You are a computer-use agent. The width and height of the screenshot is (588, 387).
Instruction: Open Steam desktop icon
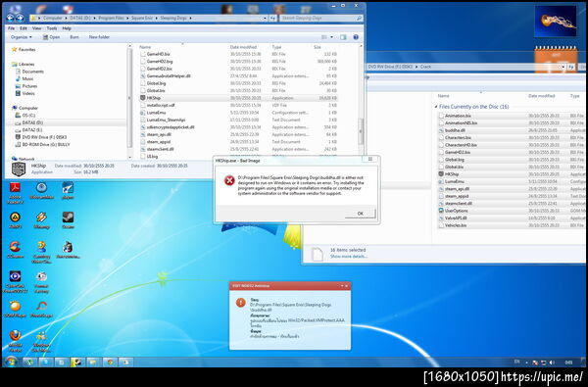point(68,219)
